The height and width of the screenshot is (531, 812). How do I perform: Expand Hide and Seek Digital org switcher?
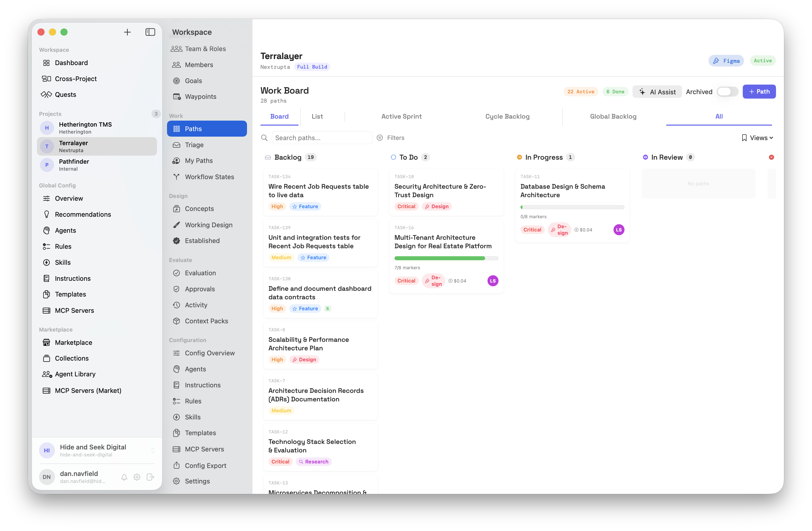pos(152,450)
